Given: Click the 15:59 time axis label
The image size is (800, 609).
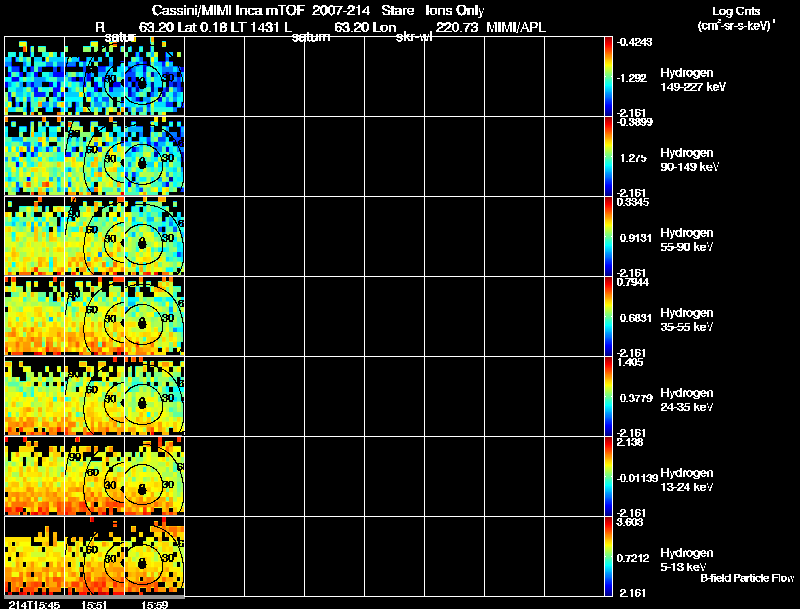Looking at the screenshot, I should tap(154, 604).
